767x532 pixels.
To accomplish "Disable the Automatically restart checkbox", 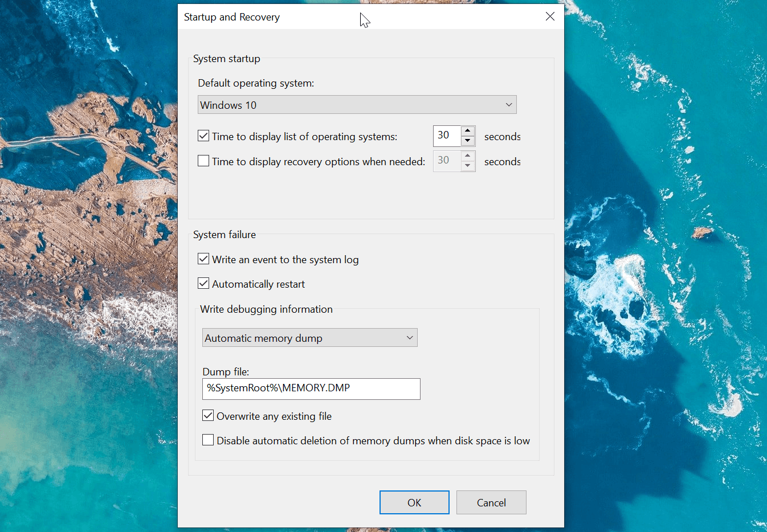I will click(203, 284).
